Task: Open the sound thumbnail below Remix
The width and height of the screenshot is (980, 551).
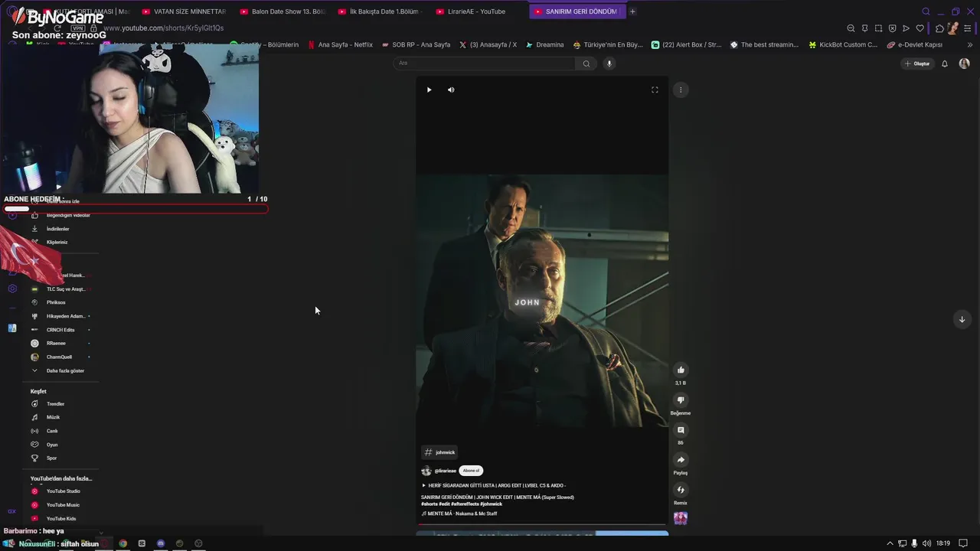Action: point(681,518)
